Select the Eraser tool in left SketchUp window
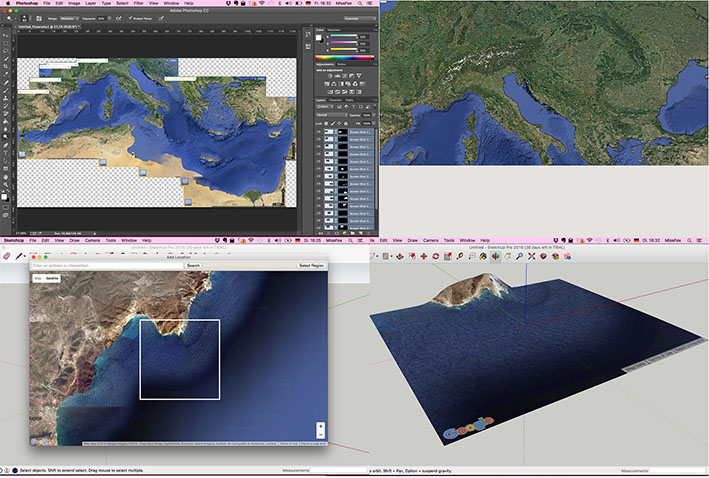The width and height of the screenshot is (709, 478). [x=6, y=256]
